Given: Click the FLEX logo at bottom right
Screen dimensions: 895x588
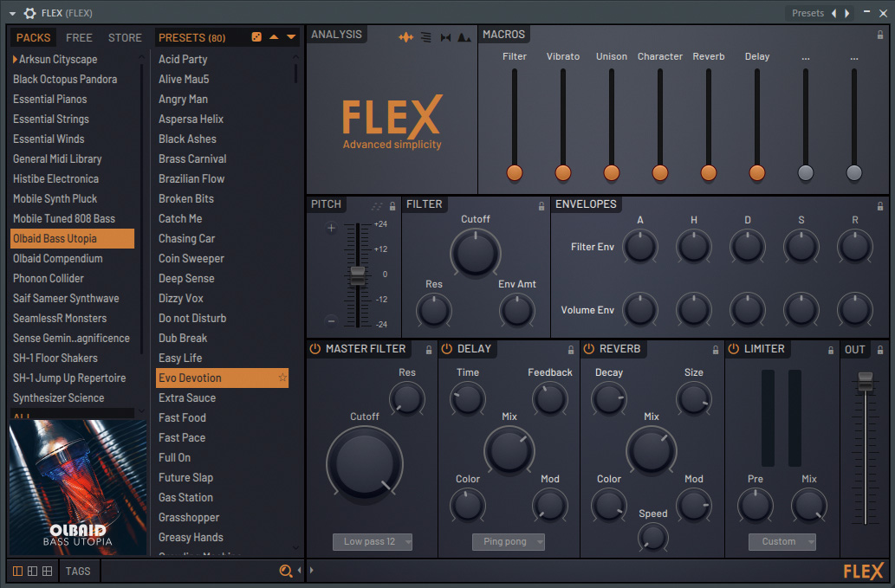Looking at the screenshot, I should pyautogui.click(x=863, y=571).
